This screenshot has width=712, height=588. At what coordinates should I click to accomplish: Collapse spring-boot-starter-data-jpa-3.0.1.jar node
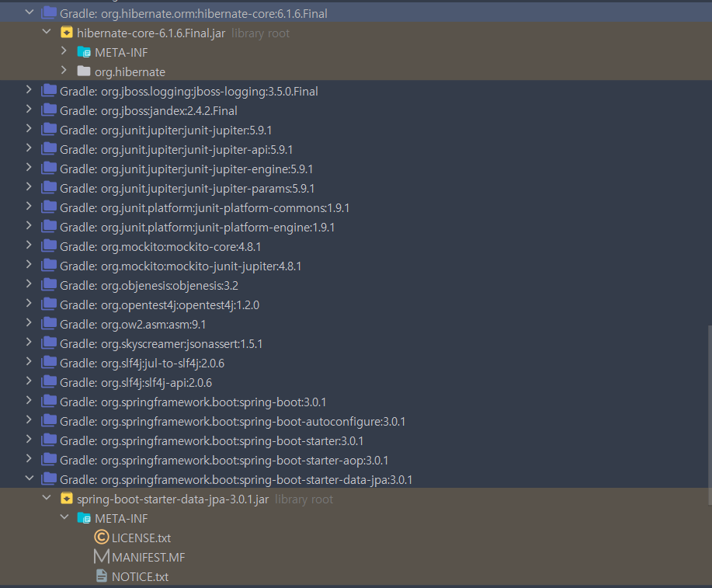click(47, 498)
